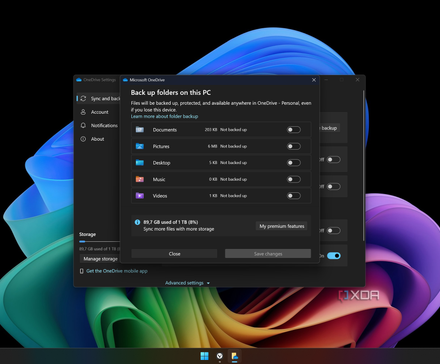Click the Sync and backup icon
This screenshot has height=364, width=440.
pos(83,98)
